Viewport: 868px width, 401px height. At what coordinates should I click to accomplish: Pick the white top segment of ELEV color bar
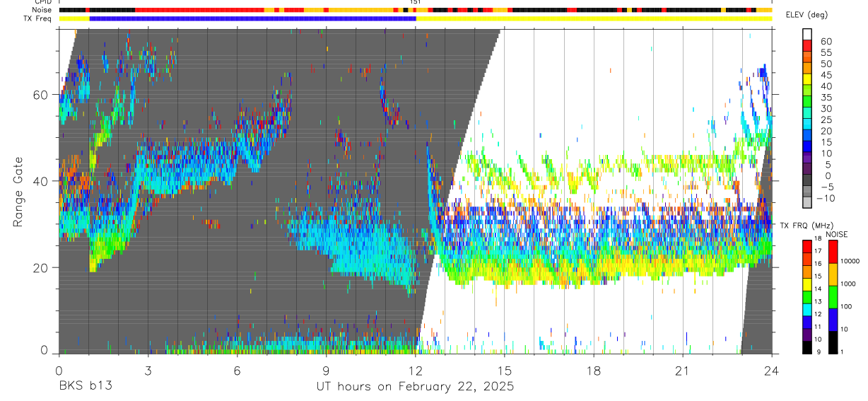point(807,34)
